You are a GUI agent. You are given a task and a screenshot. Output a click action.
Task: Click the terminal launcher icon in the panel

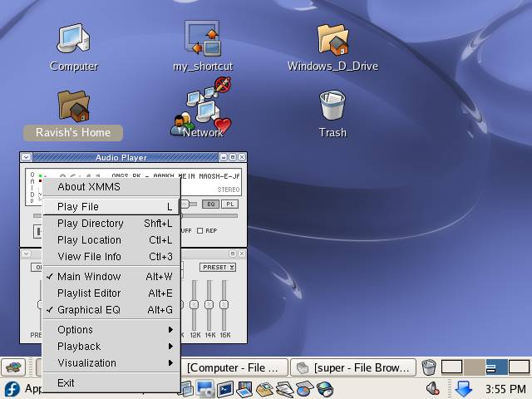[224, 388]
